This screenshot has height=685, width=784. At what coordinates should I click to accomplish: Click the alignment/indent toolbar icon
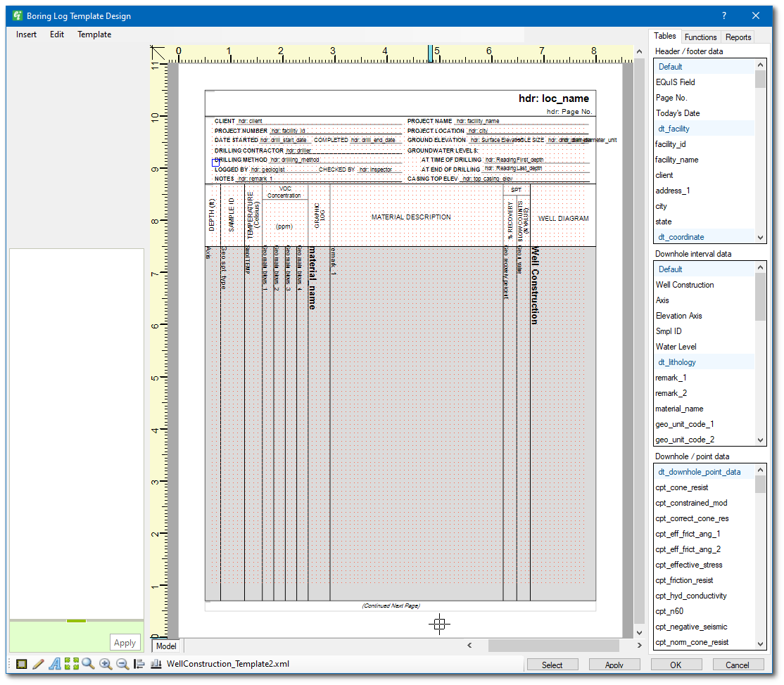coord(139,663)
